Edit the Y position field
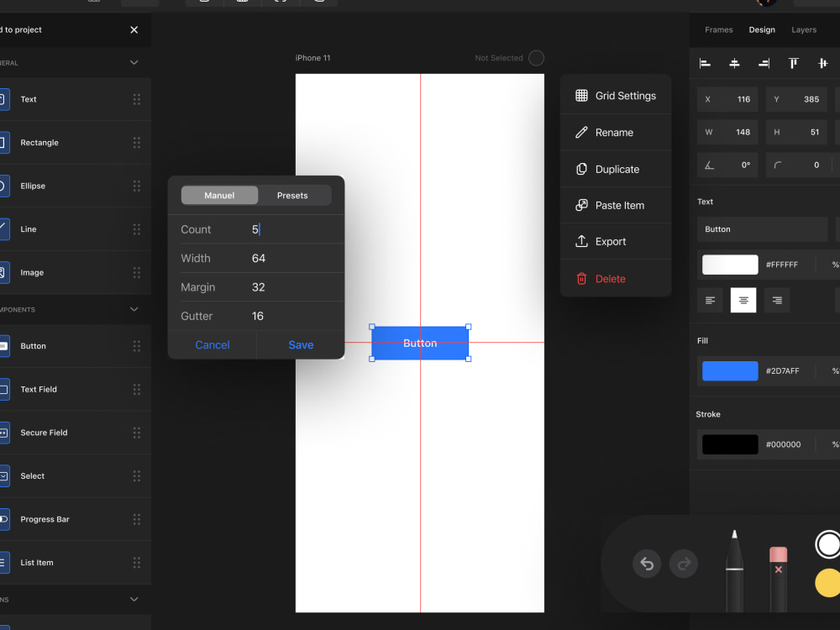 (796, 99)
